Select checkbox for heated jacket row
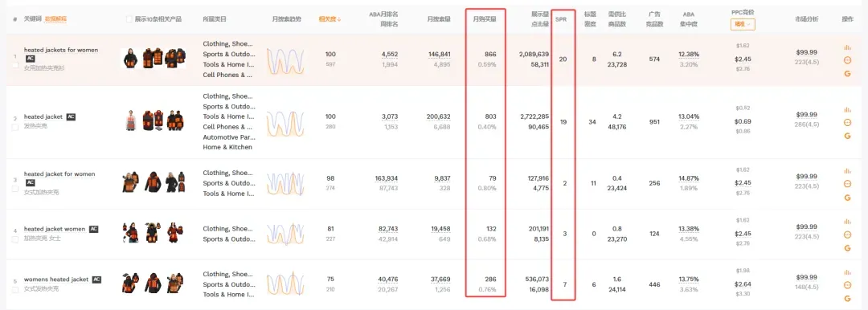 [15, 127]
